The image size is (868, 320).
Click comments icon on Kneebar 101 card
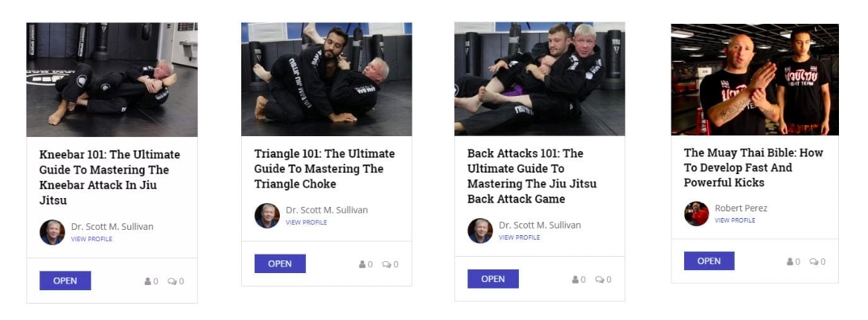[x=172, y=281]
